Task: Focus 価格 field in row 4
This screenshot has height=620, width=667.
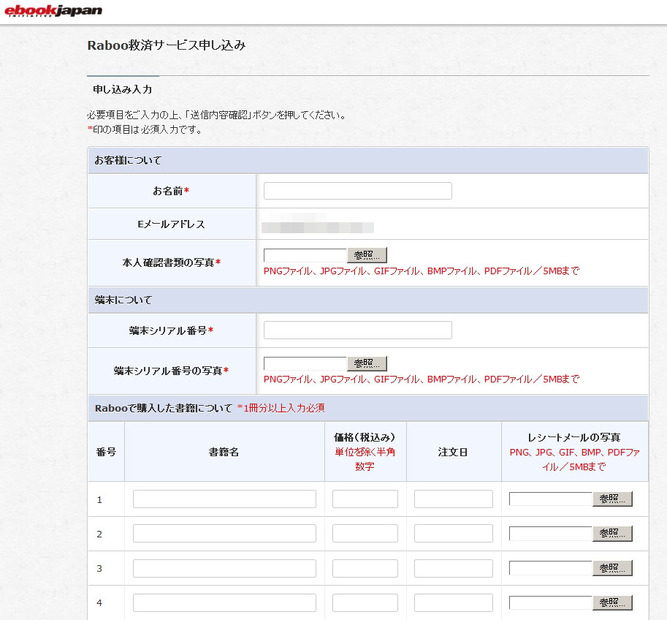Action: click(x=365, y=603)
